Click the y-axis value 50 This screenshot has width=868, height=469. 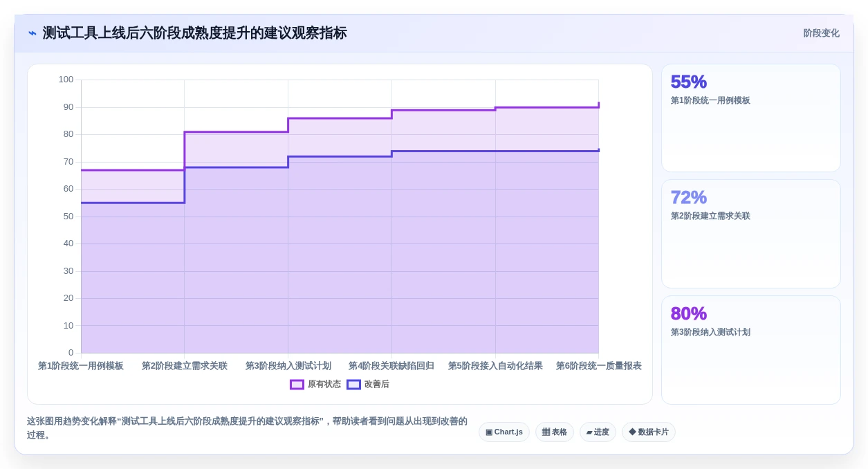pos(68,217)
